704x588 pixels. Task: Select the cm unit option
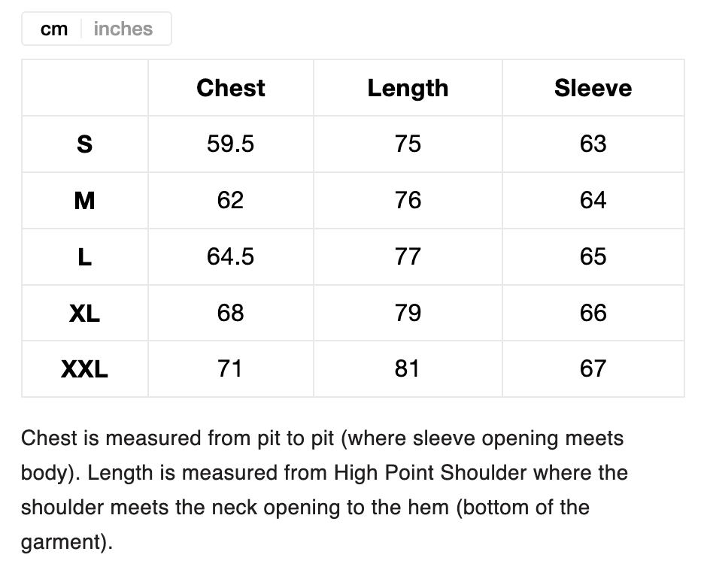(x=54, y=29)
